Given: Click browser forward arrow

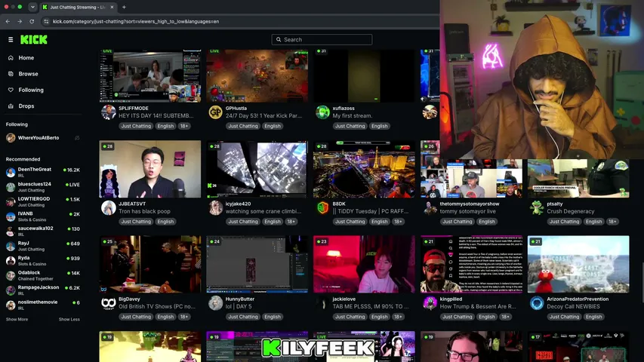Looking at the screenshot, I should pyautogui.click(x=20, y=21).
